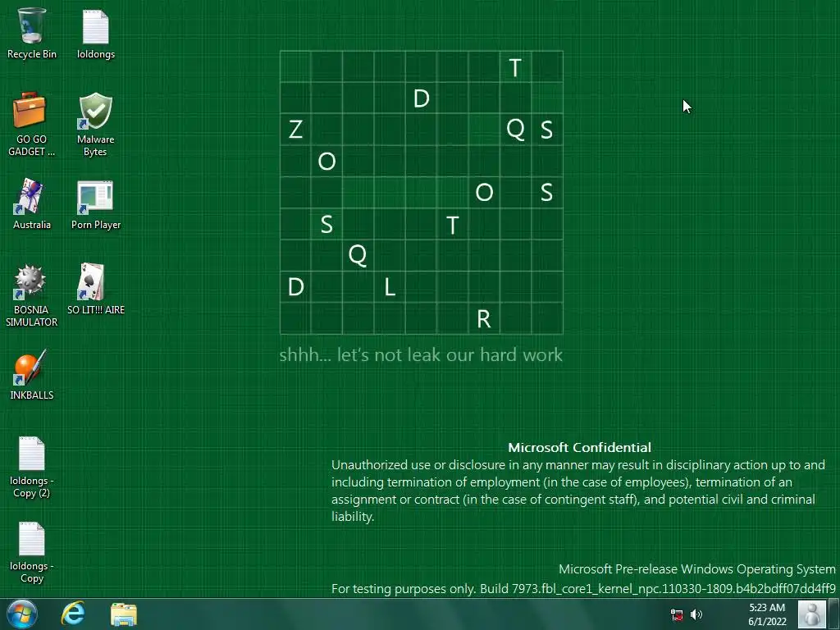
Task: Select the INKBALLS shortcut icon
Action: click(x=32, y=374)
